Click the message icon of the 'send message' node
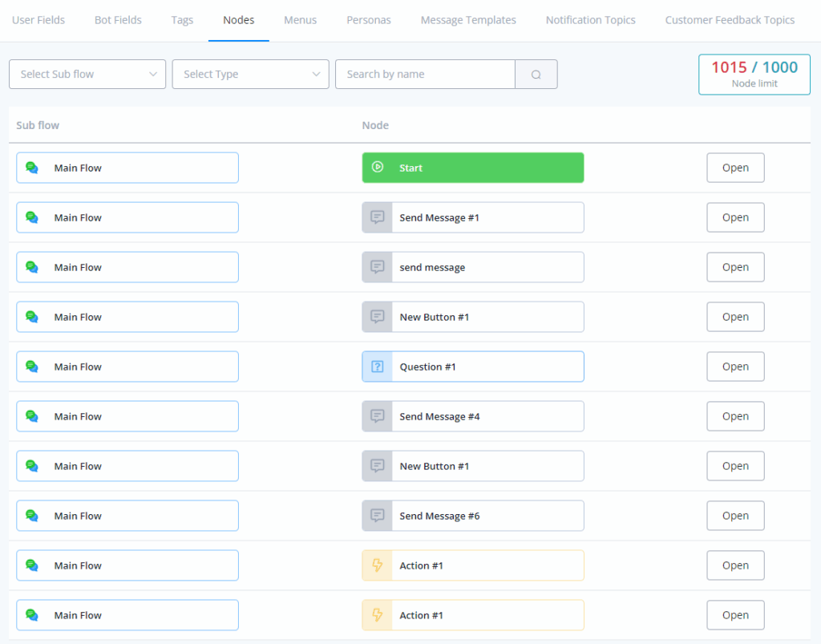 click(x=377, y=267)
